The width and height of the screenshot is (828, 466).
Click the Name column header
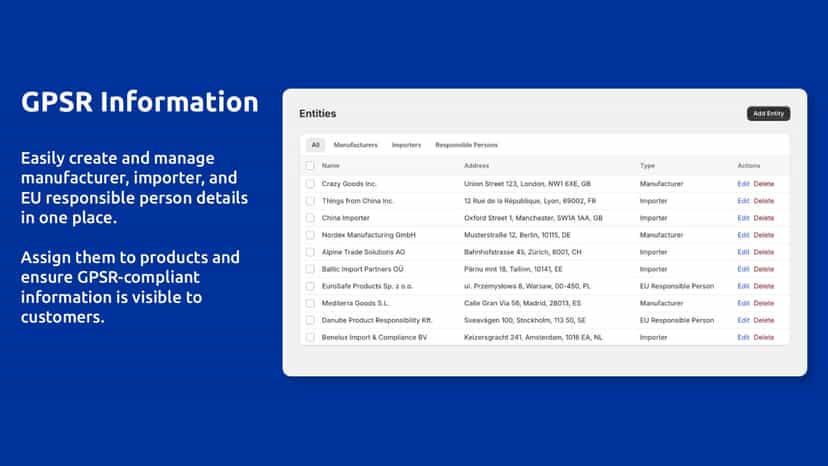(x=331, y=165)
